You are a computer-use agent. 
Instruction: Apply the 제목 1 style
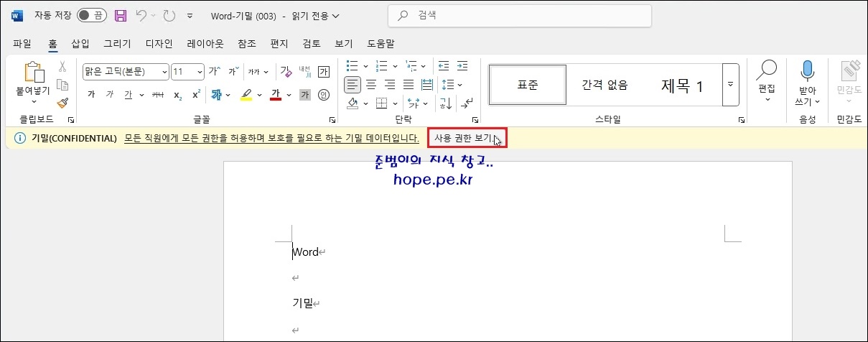[x=682, y=85]
